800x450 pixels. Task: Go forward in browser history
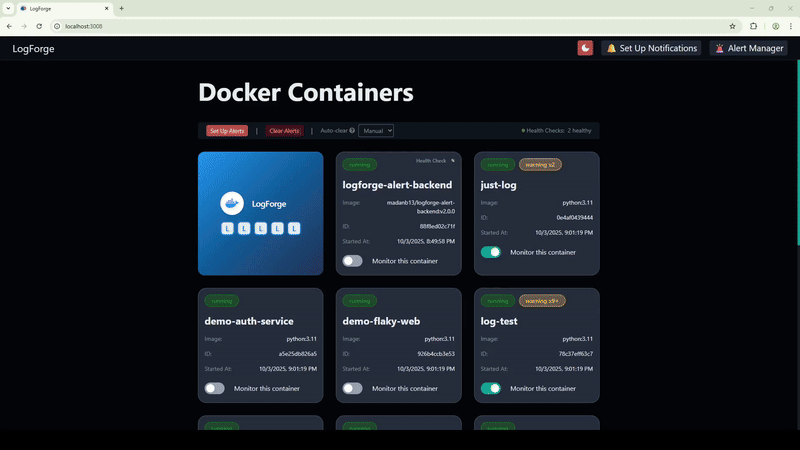(24, 26)
